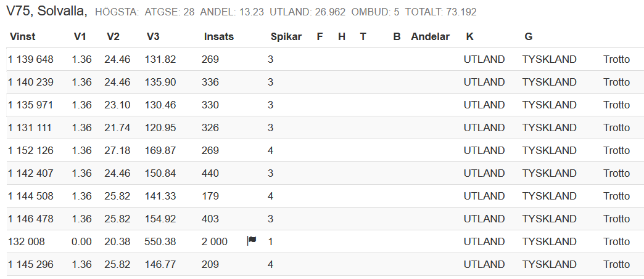Sort by V1 column header
Viewport: 644px width, 279px height.
point(80,36)
